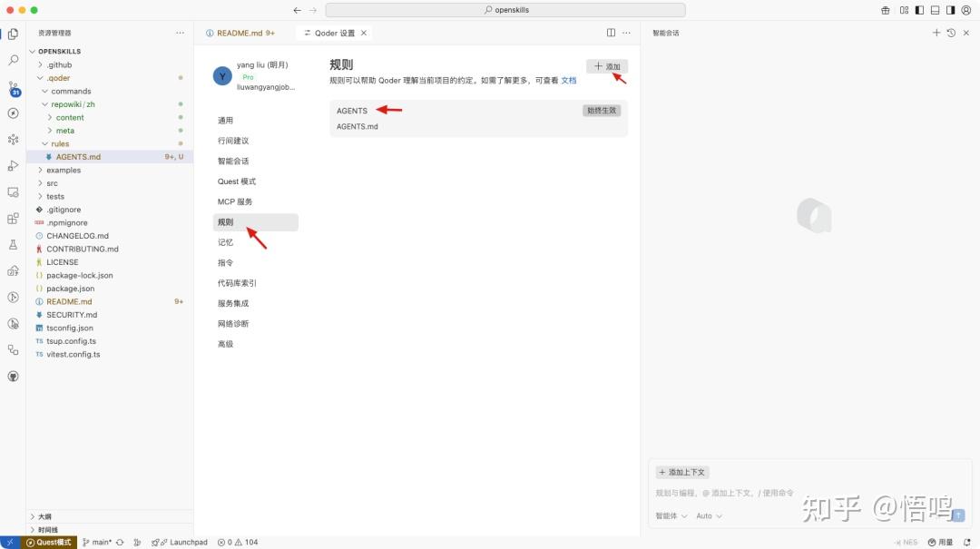980x549 pixels.
Task: Toggle the split editor icon near tabs
Action: (x=611, y=32)
